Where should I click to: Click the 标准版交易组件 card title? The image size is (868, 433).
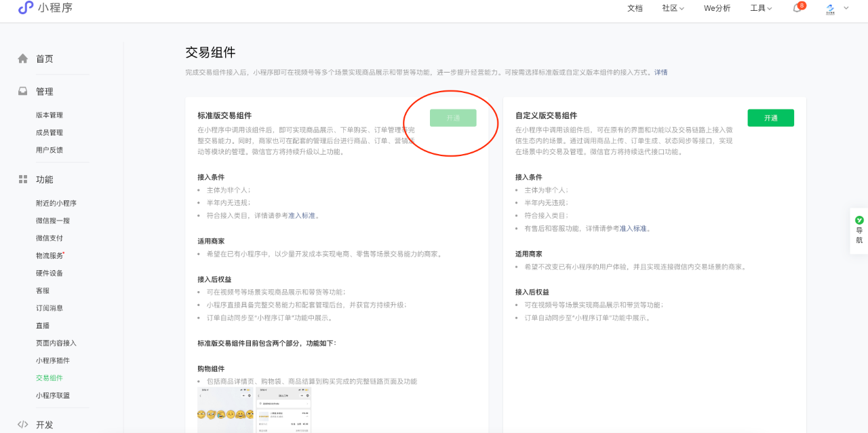coord(224,115)
